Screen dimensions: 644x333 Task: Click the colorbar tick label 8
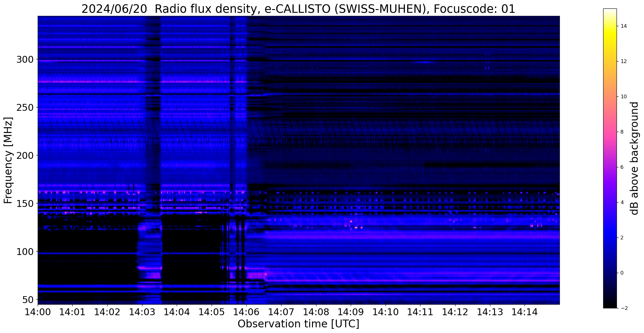622,132
